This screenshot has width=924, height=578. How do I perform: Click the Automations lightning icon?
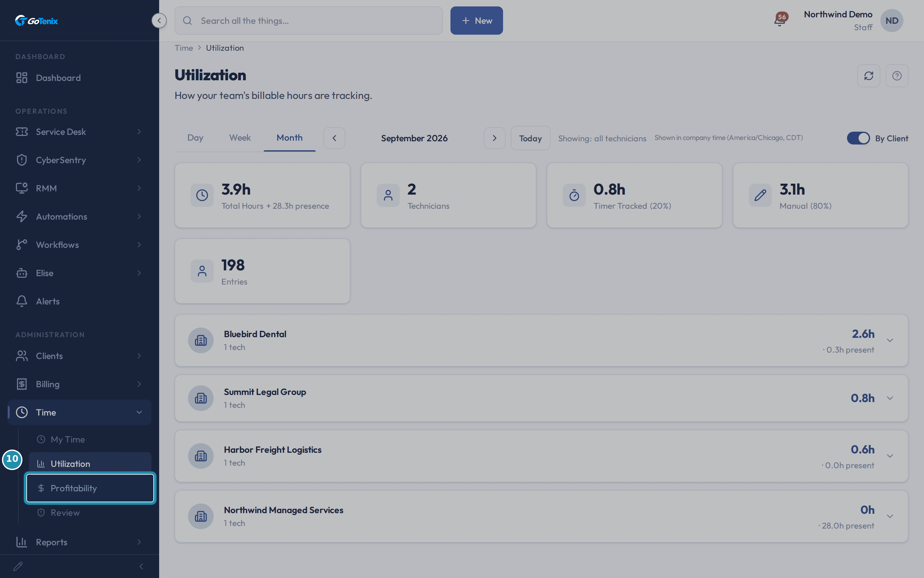click(x=22, y=216)
